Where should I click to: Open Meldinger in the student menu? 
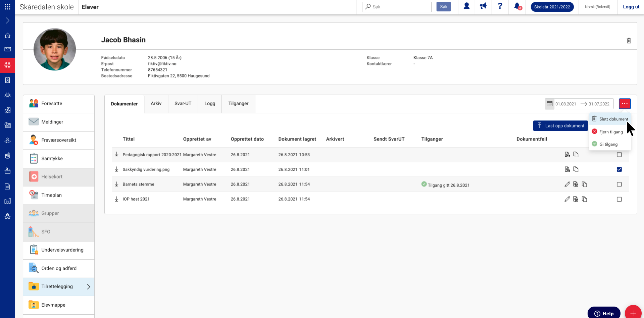59,122
